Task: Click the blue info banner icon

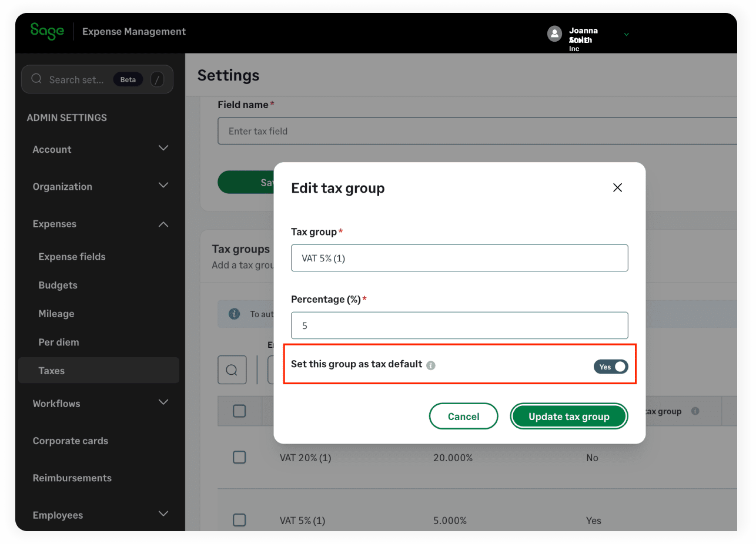Action: click(234, 314)
